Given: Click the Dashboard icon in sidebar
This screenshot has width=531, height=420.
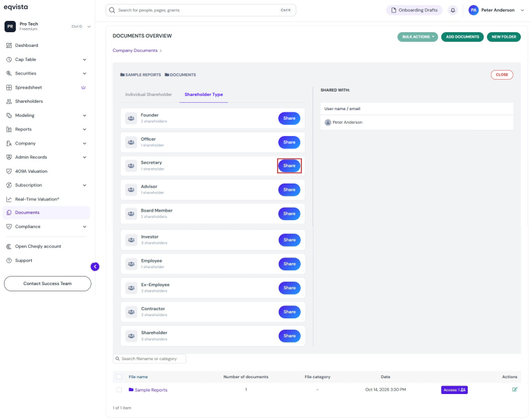Looking at the screenshot, I should click(x=9, y=45).
